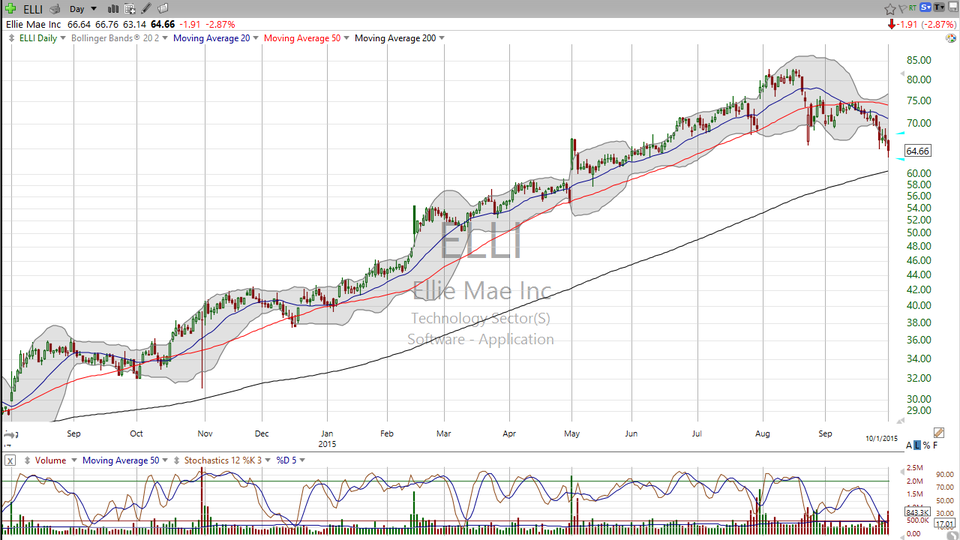Image resolution: width=960 pixels, height=540 pixels.
Task: Click the colorful pinwheel icon above price scale
Action: pos(950,38)
